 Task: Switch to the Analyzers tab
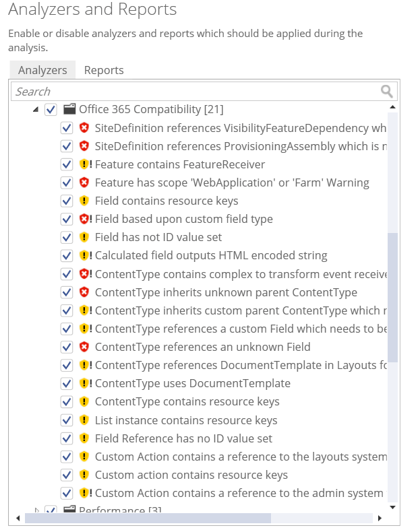click(x=42, y=70)
